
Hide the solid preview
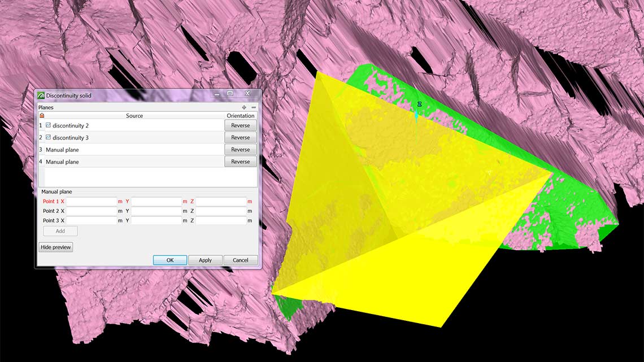pos(55,247)
